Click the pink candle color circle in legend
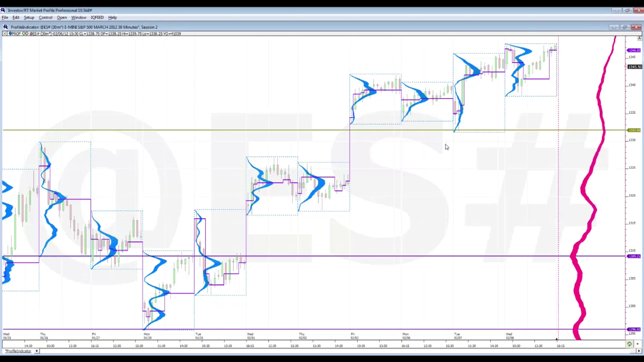 (x=27, y=34)
